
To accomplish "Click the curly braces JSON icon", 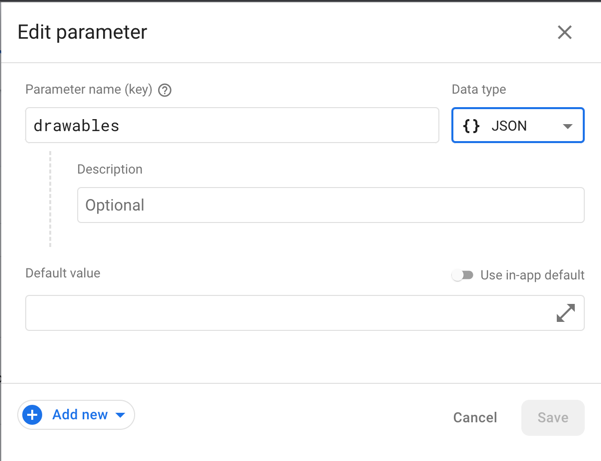I will (x=471, y=126).
